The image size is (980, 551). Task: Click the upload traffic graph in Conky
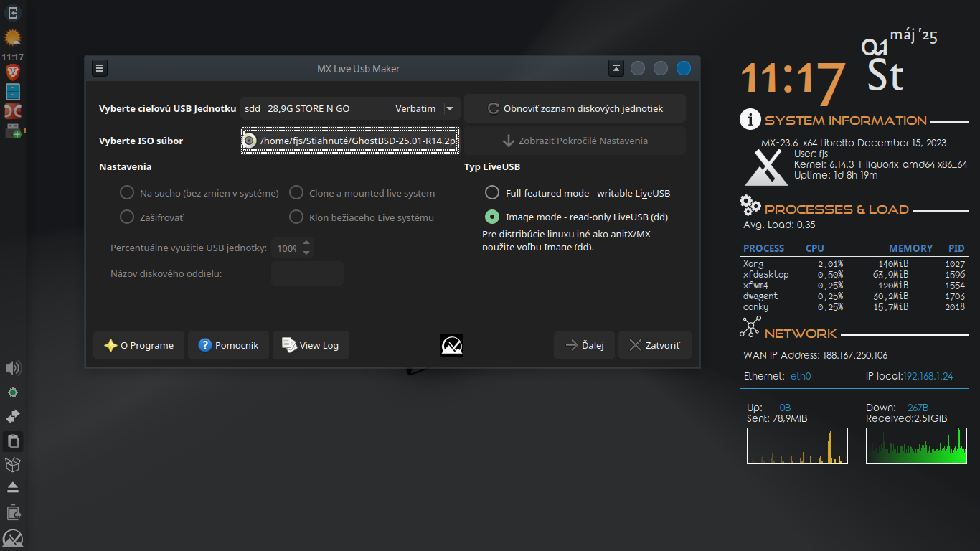(x=797, y=446)
